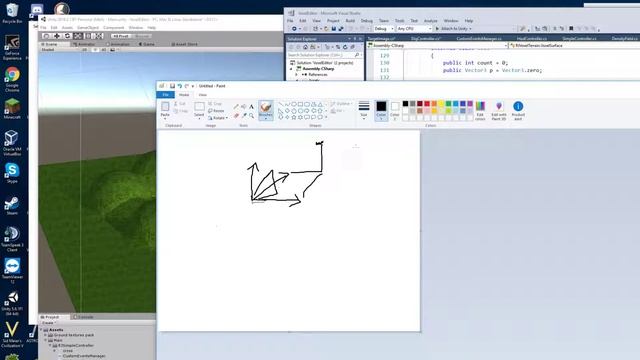Click the Paste clipboard icon in Paint
Image resolution: width=640 pixels, height=360 pixels.
[x=165, y=107]
